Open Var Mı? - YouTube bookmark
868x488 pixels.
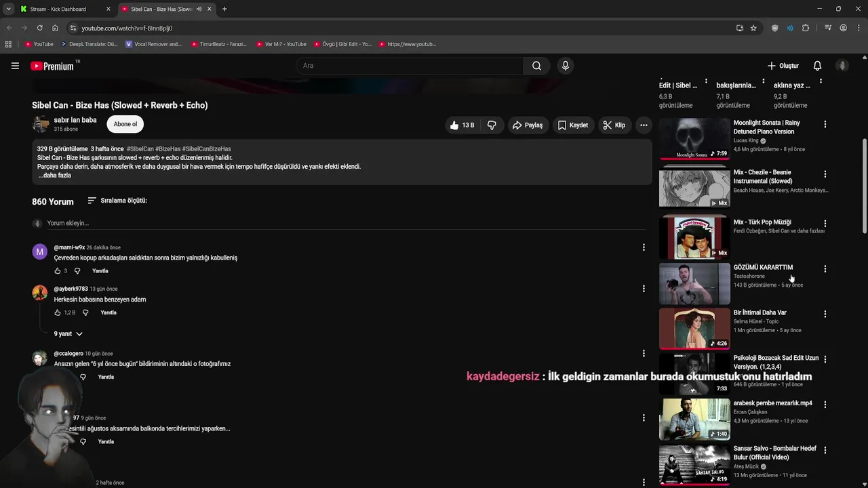click(281, 44)
